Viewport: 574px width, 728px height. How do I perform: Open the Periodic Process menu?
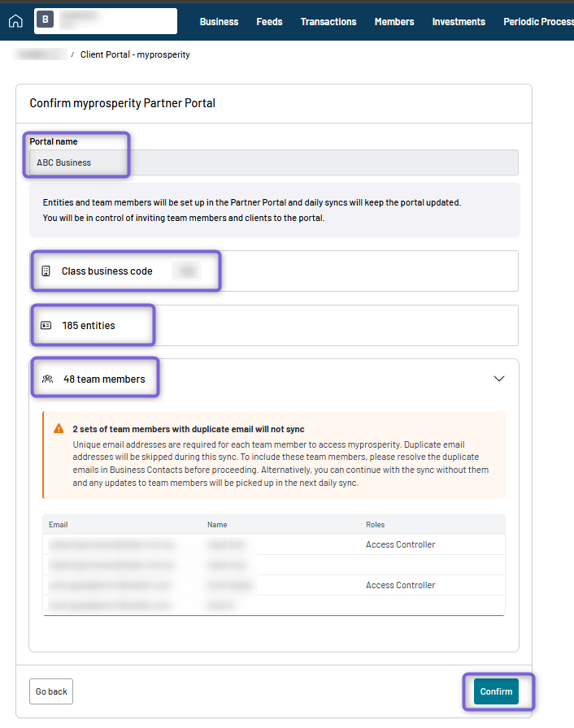tap(539, 22)
